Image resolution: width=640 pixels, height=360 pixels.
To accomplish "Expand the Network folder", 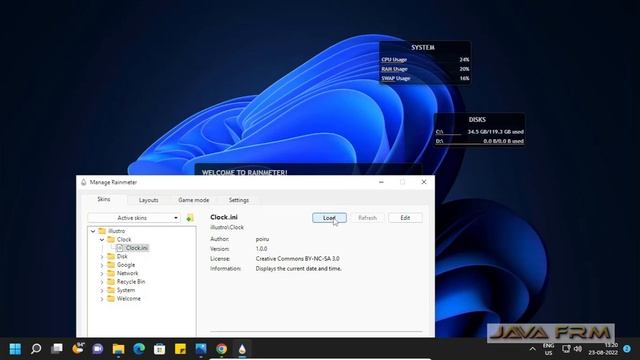I will click(x=102, y=273).
